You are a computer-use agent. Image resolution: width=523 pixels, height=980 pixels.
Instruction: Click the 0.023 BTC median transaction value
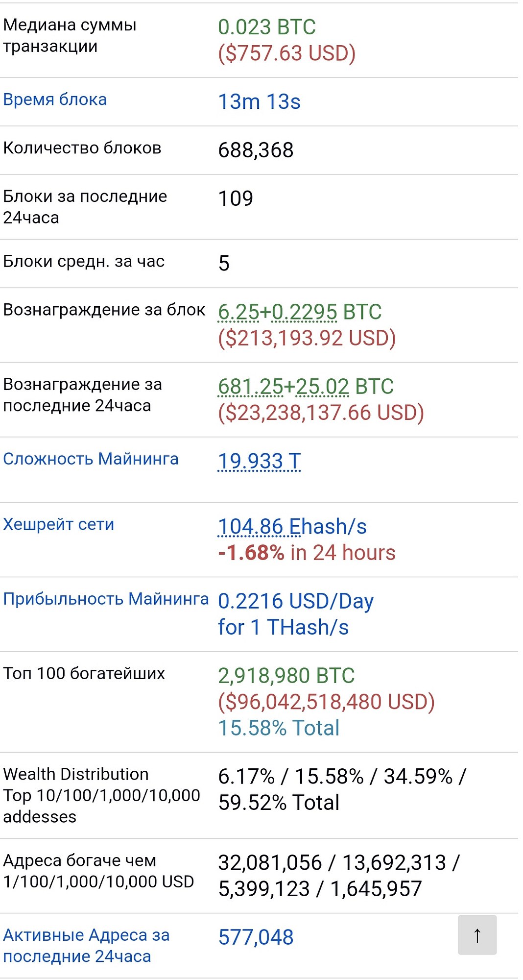[267, 27]
